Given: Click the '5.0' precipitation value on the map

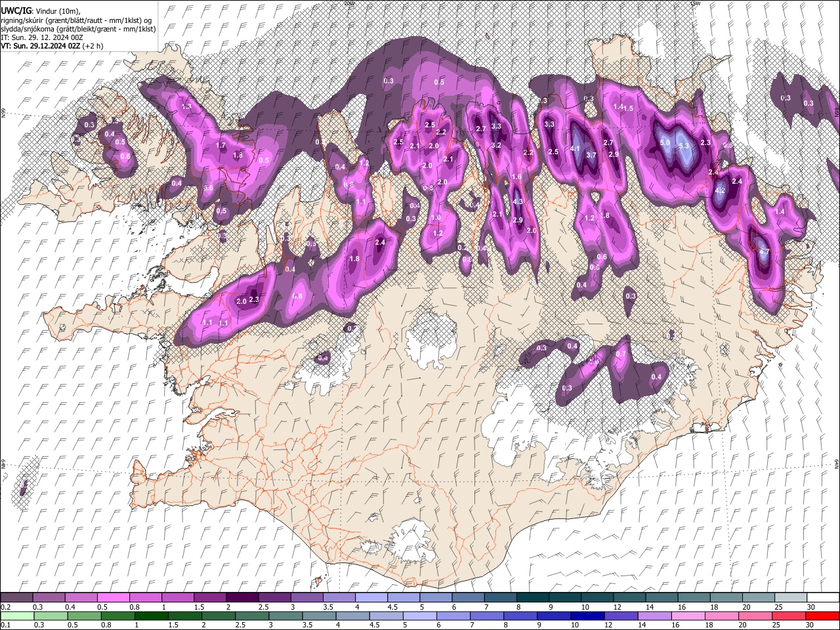Looking at the screenshot, I should coord(664,142).
